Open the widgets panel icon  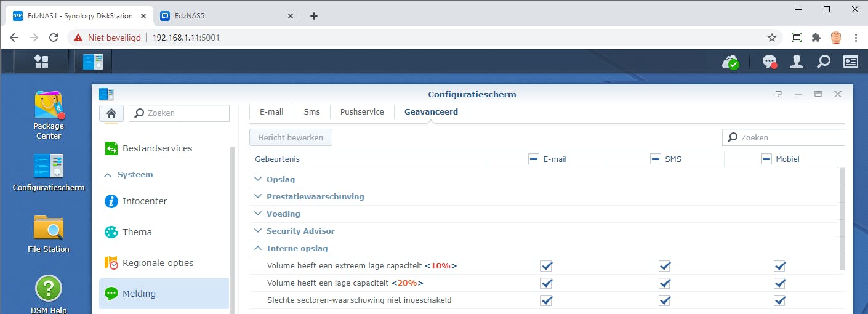point(851,62)
